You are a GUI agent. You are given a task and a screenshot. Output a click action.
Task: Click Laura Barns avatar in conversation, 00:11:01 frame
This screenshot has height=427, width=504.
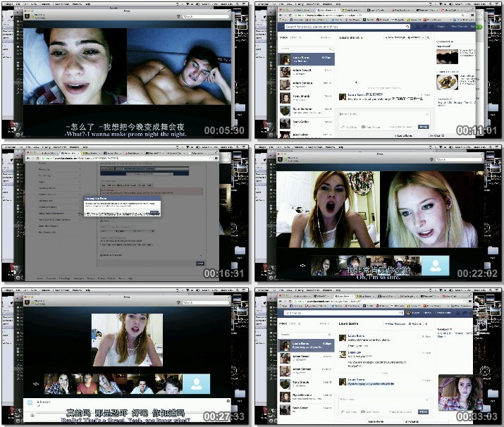pos(343,97)
